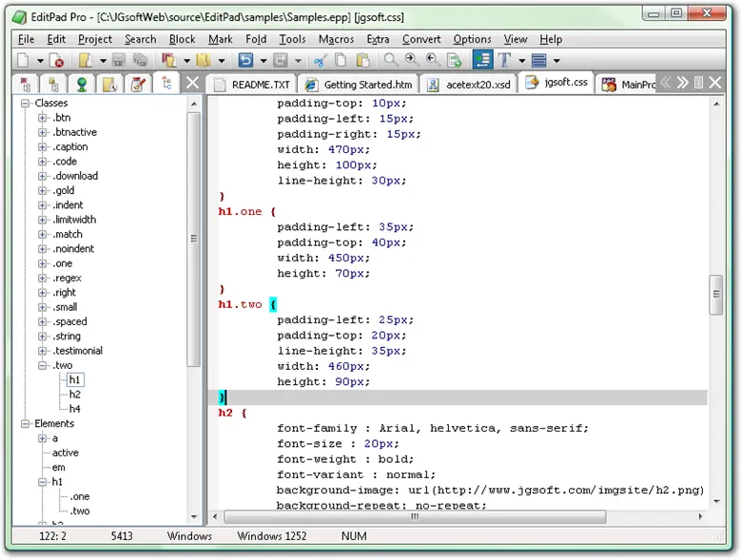Toggle the word wrap toolbar button
The image size is (742, 560).
(x=481, y=60)
